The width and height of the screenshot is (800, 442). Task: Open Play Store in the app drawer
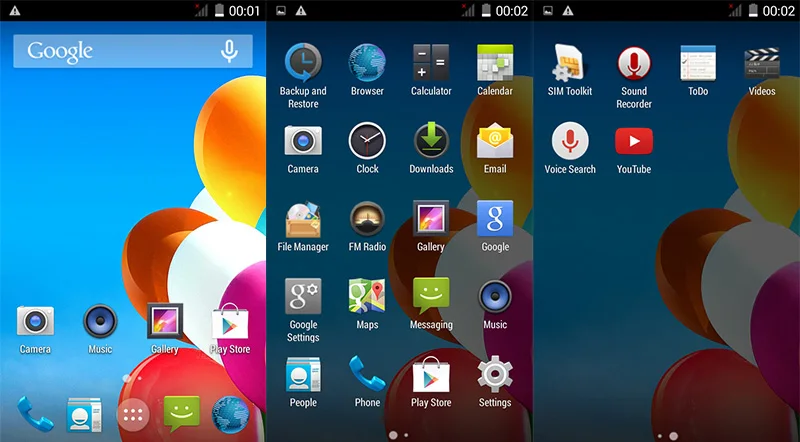point(431,375)
